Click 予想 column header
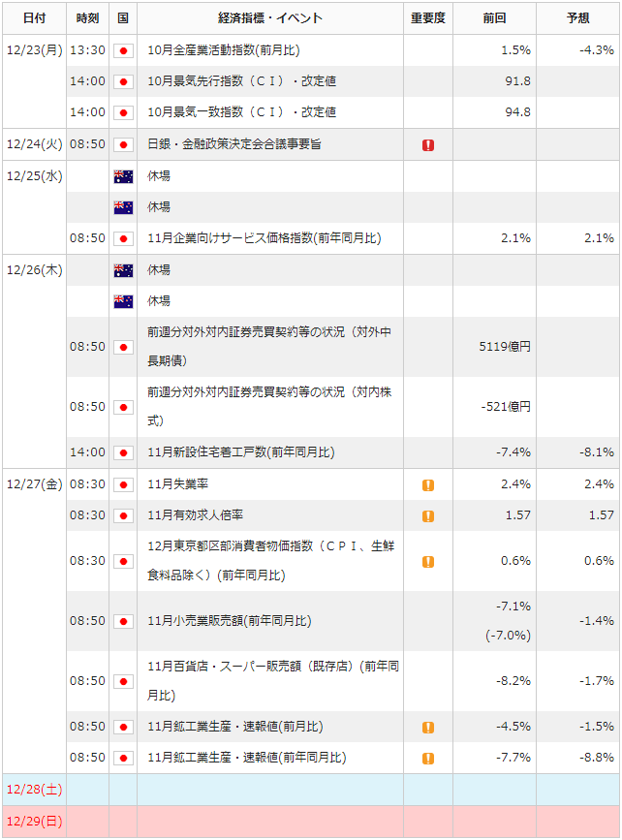This screenshot has width=622, height=840. click(578, 18)
